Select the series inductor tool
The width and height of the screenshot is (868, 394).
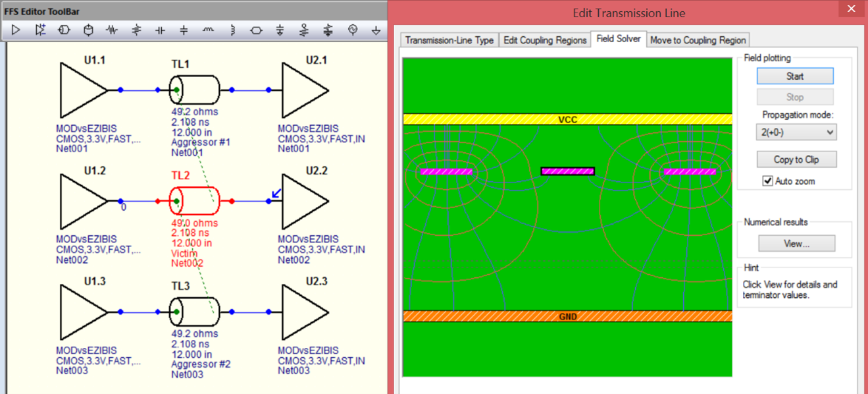(208, 30)
